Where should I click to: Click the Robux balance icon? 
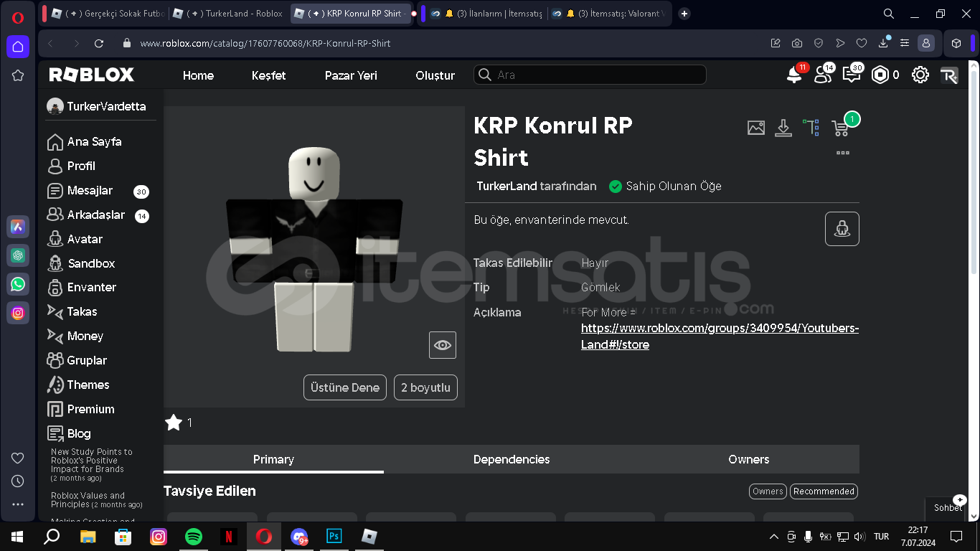(880, 75)
